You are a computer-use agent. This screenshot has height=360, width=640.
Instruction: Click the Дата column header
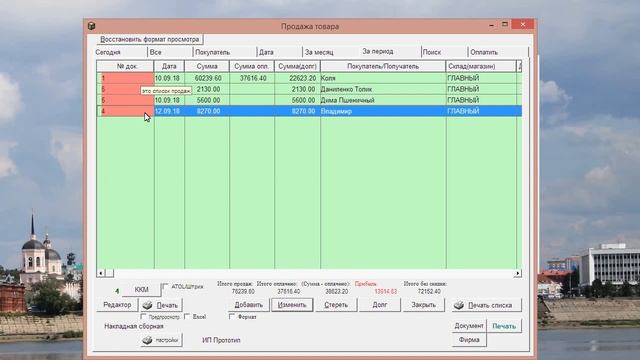tap(169, 66)
